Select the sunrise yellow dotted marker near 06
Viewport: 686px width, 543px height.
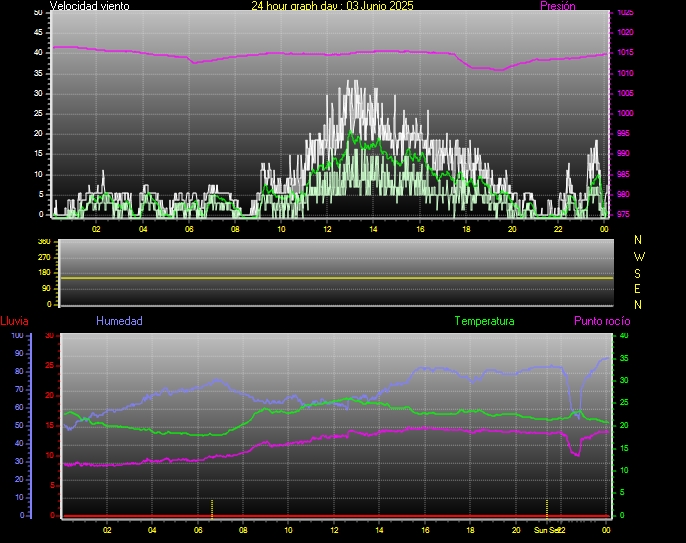pos(212,509)
